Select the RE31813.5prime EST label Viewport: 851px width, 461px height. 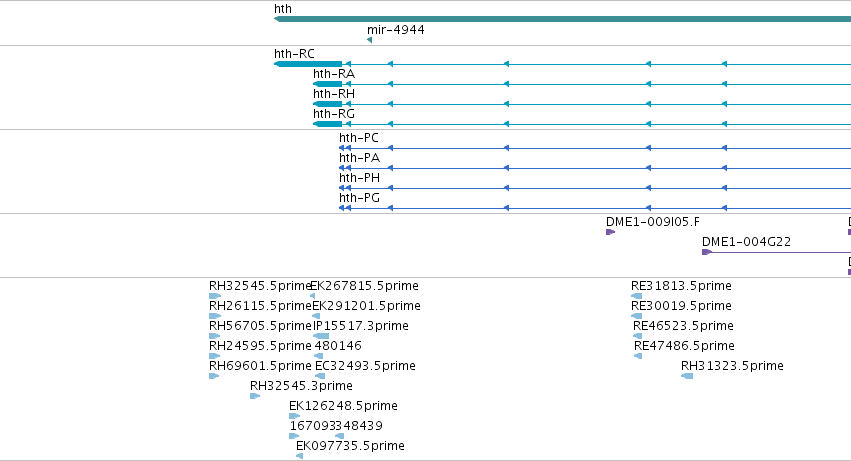coord(681,286)
